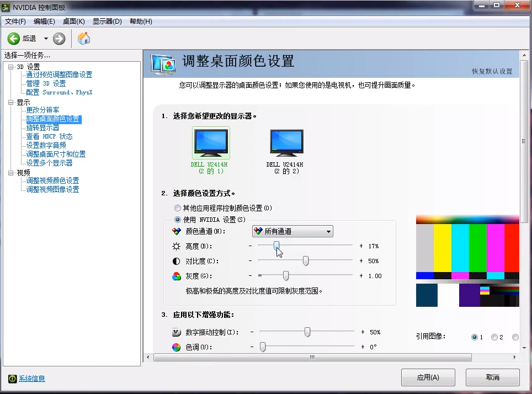Image resolution: width=532 pixels, height=394 pixels.
Task: Click the digital vibrance slider thumb
Action: pyautogui.click(x=307, y=332)
